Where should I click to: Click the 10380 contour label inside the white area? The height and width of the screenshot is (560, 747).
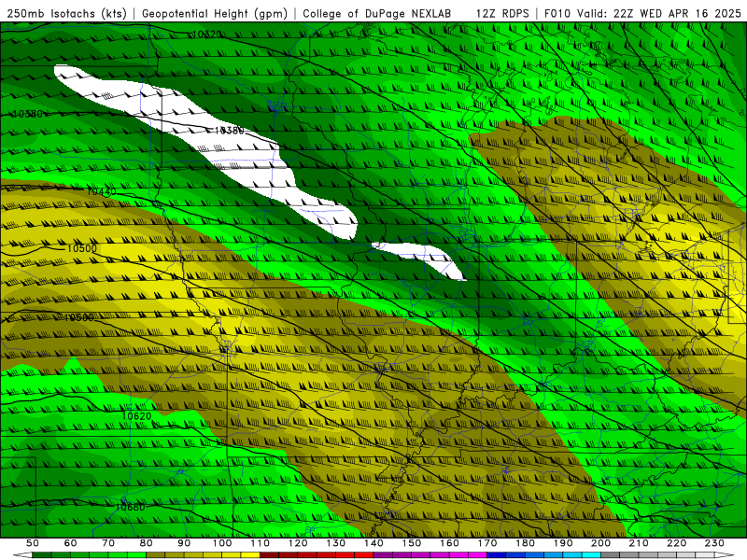coord(229,131)
